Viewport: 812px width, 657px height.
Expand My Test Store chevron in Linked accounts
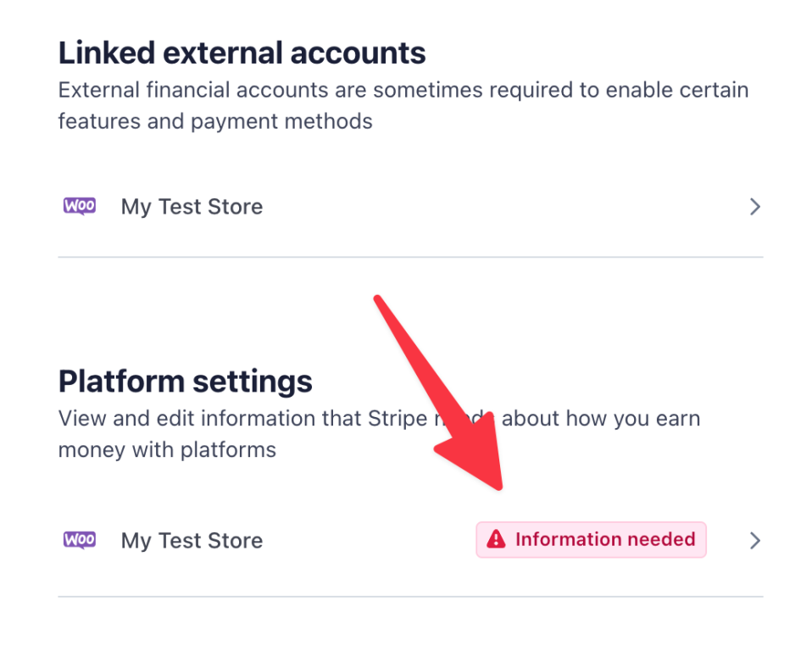point(754,207)
